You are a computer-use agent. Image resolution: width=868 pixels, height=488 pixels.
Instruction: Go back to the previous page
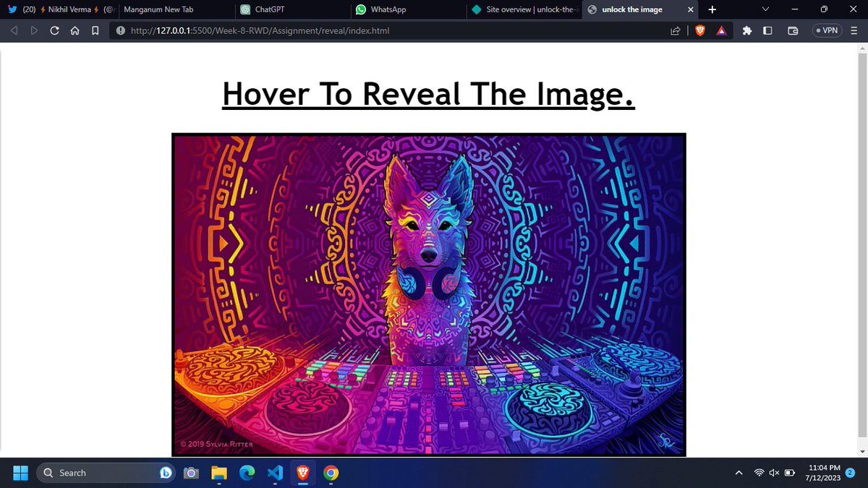point(14,31)
